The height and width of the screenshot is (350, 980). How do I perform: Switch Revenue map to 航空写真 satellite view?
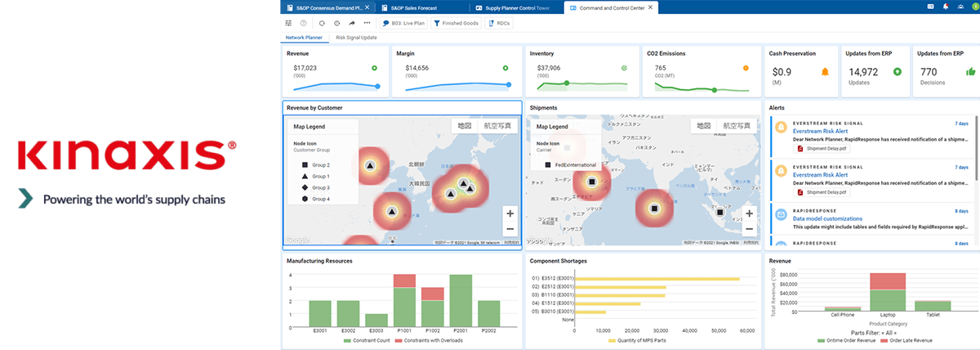(497, 126)
